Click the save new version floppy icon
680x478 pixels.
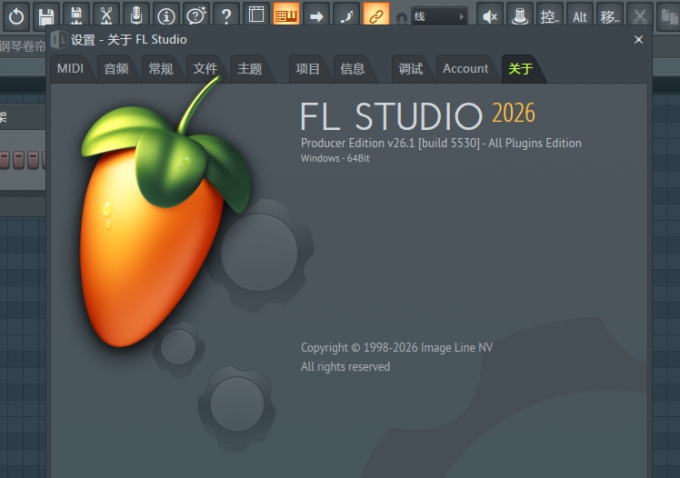pyautogui.click(x=76, y=16)
